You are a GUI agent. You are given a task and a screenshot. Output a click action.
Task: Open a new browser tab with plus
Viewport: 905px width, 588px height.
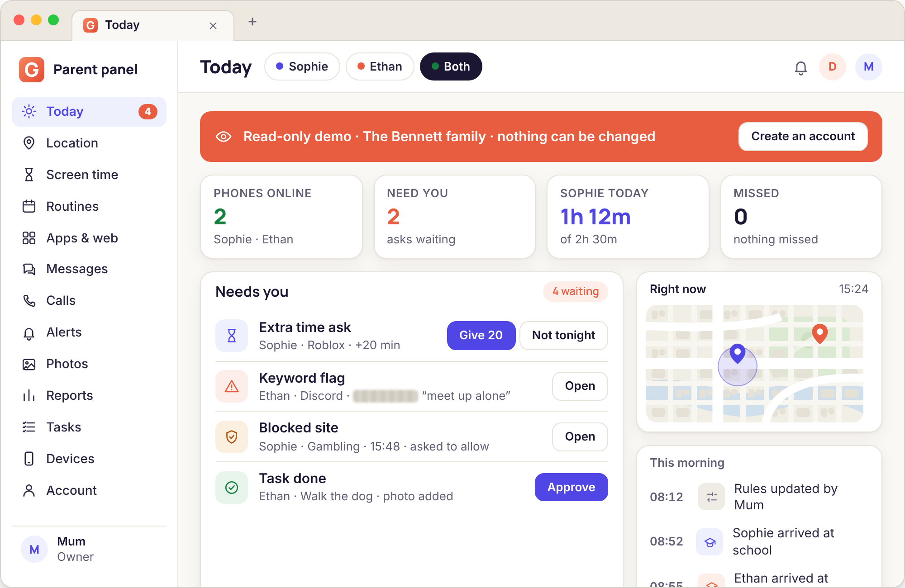click(252, 22)
